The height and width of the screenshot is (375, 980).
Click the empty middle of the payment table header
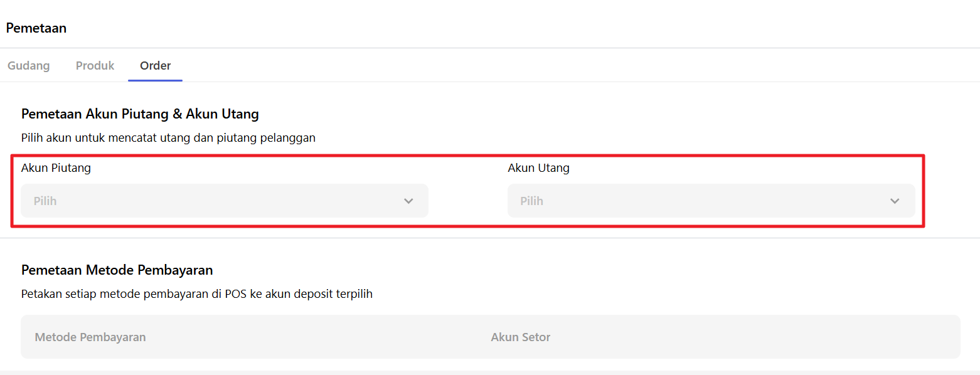coord(314,337)
